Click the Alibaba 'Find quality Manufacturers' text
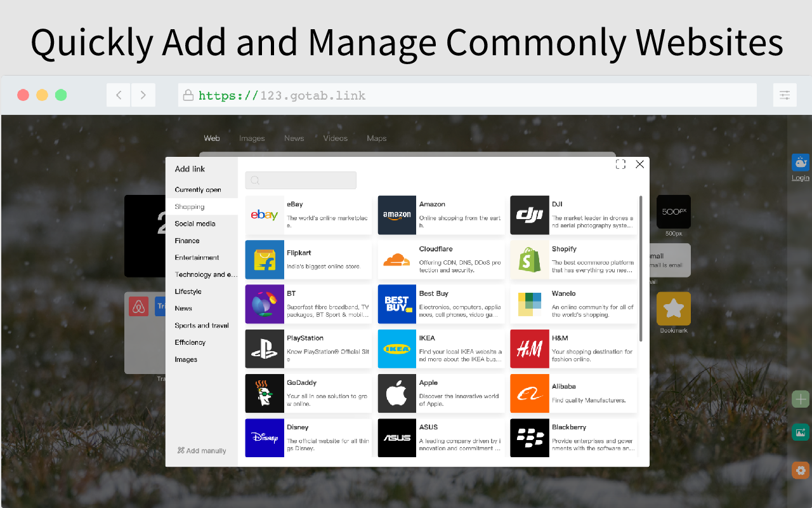This screenshot has width=812, height=508. 589,401
